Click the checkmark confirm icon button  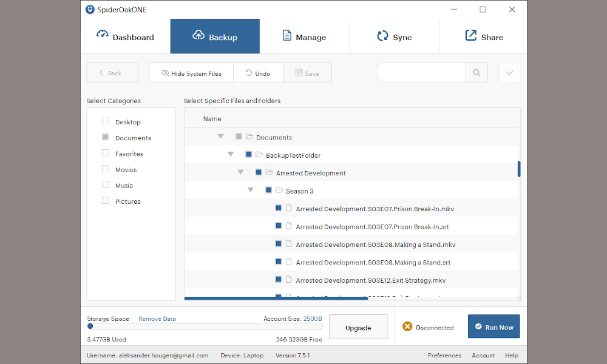pos(510,72)
